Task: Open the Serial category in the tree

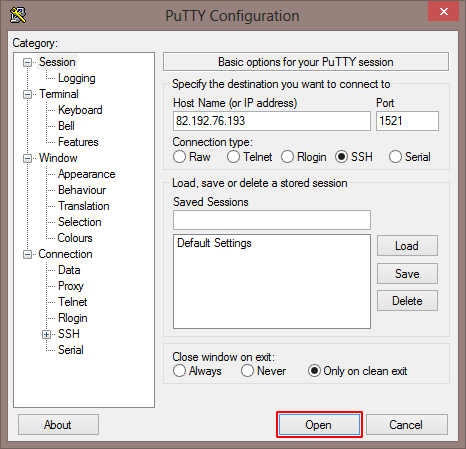Action: tap(71, 350)
